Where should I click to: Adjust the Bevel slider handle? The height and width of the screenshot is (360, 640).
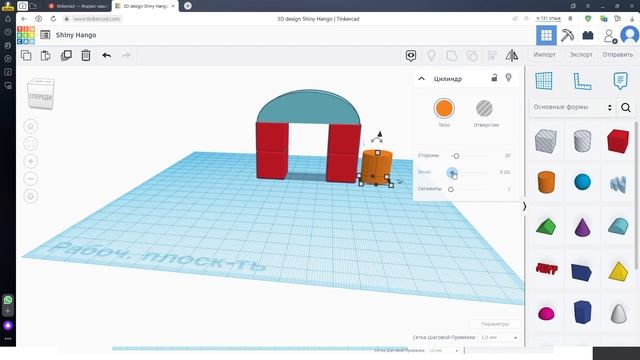pos(451,173)
